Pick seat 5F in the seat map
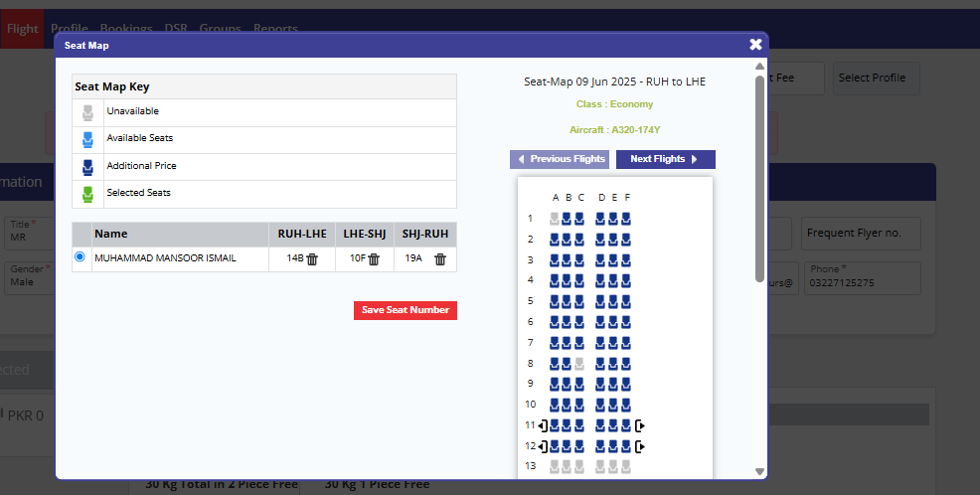Image resolution: width=980 pixels, height=495 pixels. (626, 301)
